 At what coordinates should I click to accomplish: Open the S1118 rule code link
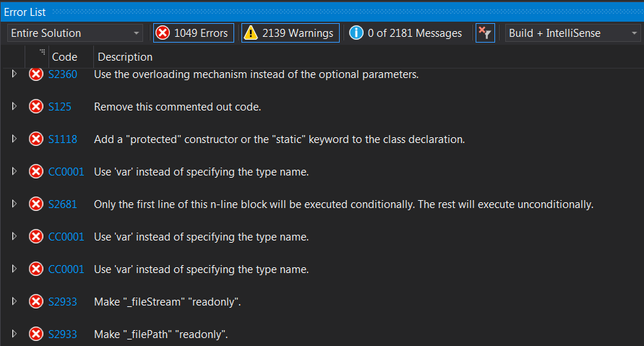(x=63, y=139)
